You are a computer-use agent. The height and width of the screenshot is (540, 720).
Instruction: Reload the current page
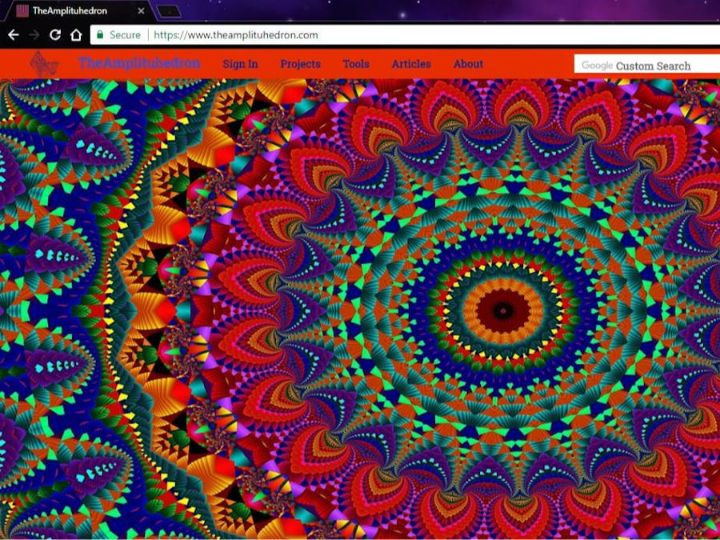tap(55, 35)
